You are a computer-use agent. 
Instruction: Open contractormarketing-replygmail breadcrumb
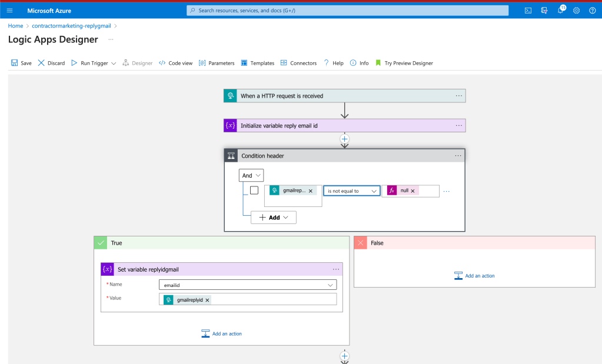pos(71,26)
